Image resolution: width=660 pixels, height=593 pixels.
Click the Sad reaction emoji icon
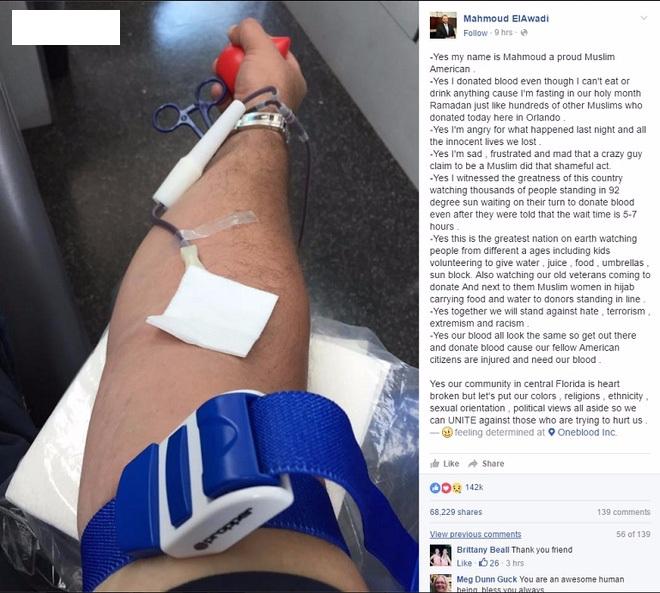click(457, 487)
